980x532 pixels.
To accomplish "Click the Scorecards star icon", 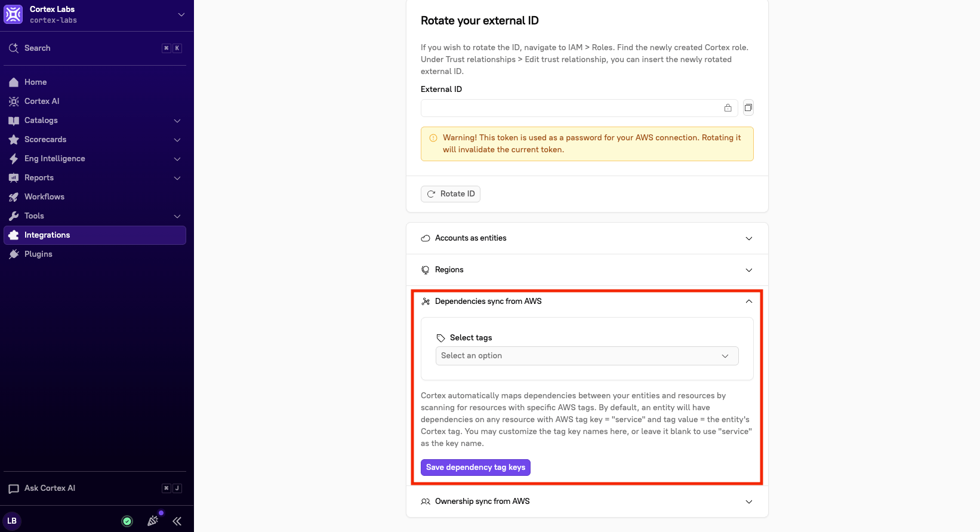I will point(14,140).
